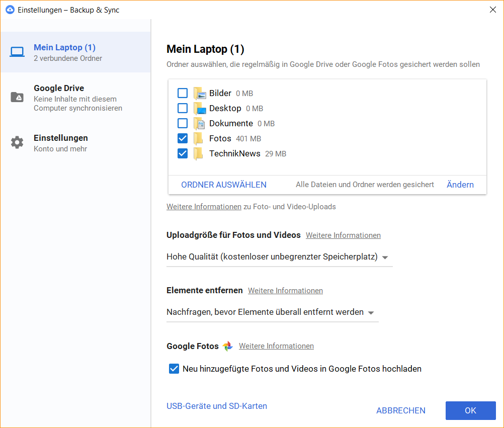
Task: Open USB-Geräte und SD-Karten settings
Action: pos(217,406)
